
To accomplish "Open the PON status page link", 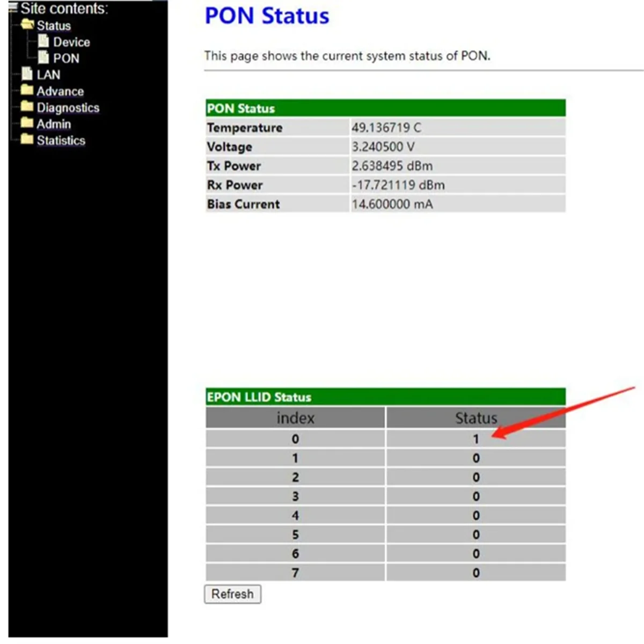I will tap(66, 58).
